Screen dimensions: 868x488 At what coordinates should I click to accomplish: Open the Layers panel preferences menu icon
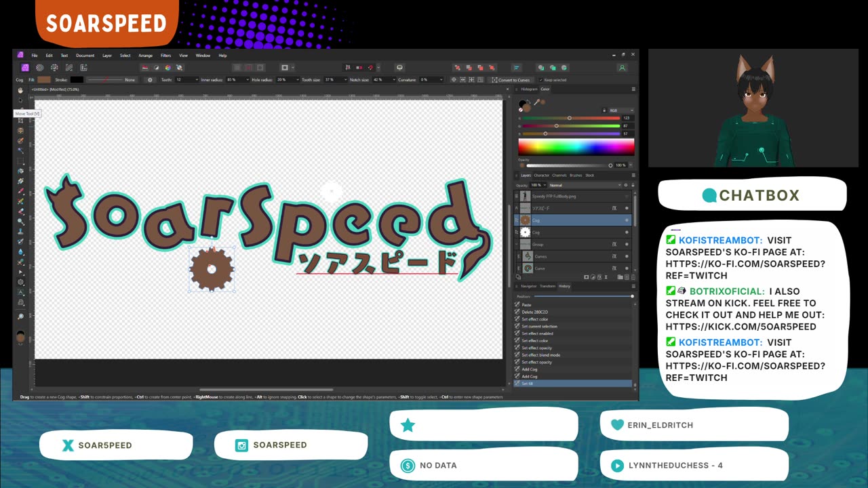point(634,176)
